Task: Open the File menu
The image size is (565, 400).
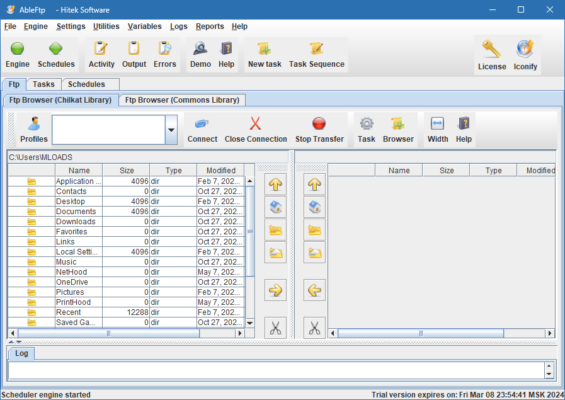Action: point(10,26)
